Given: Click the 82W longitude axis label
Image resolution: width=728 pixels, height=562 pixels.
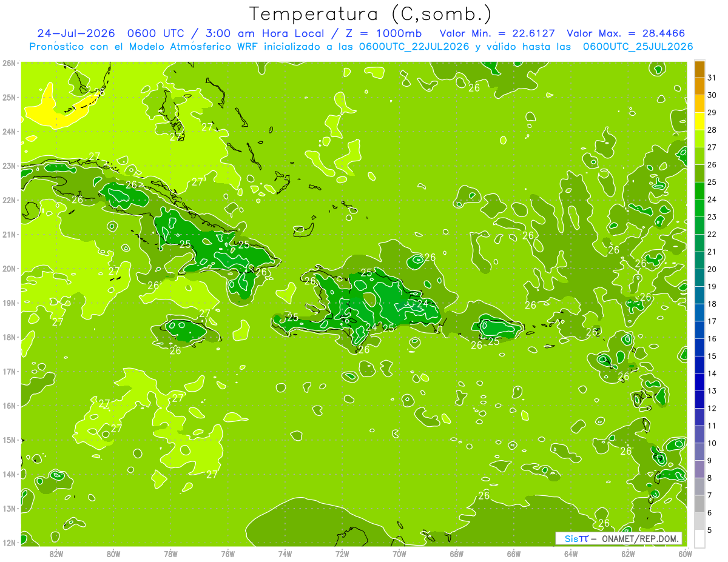Looking at the screenshot, I should 56,554.
